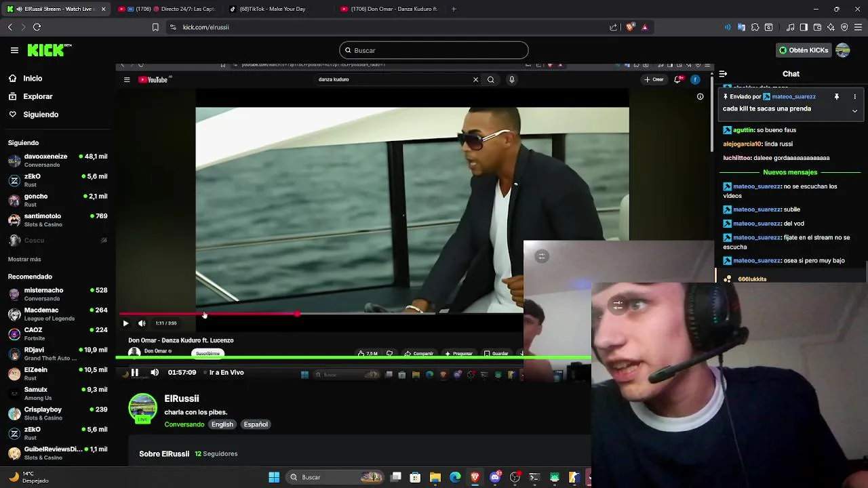Open File Explorer from the taskbar

435,477
